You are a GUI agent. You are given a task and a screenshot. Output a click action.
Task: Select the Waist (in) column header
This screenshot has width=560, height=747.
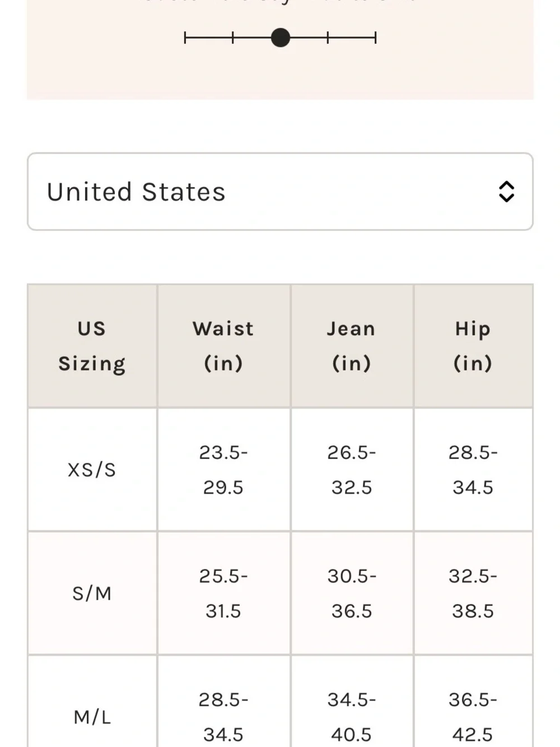pyautogui.click(x=223, y=346)
